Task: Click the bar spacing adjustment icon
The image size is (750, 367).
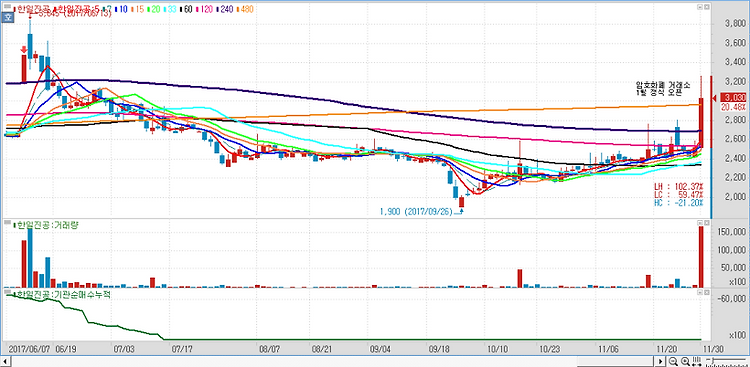Action: point(696,361)
